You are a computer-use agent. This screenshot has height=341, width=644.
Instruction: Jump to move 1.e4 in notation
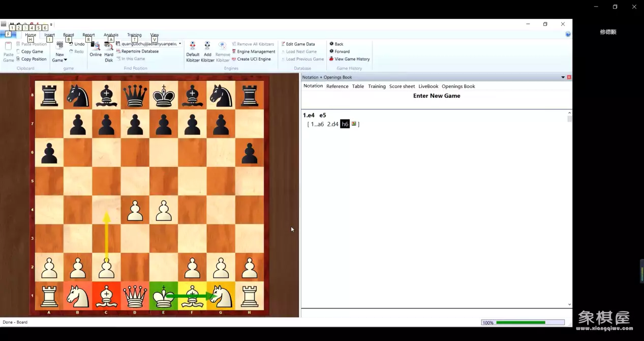309,116
